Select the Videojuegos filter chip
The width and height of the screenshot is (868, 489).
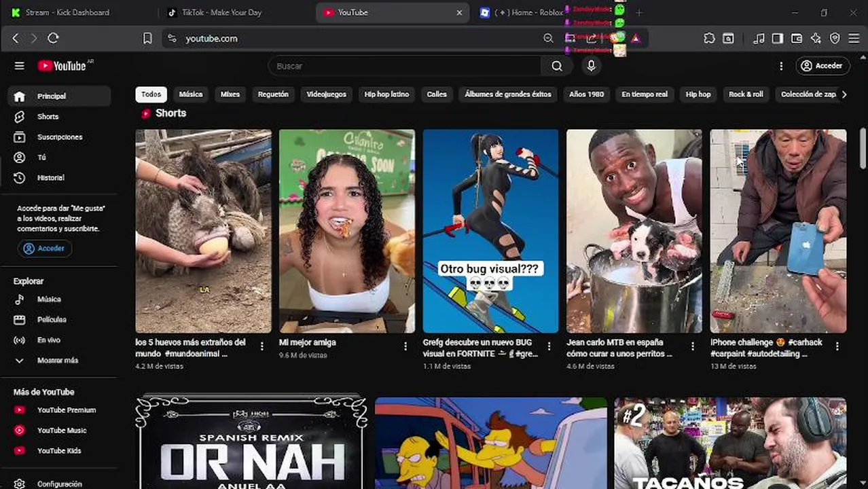pyautogui.click(x=326, y=94)
